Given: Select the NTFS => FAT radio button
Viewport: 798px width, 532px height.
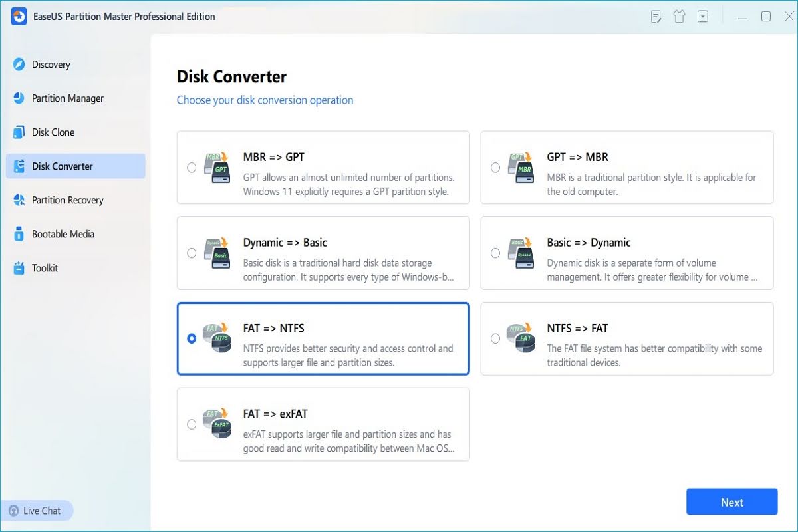Looking at the screenshot, I should click(495, 339).
